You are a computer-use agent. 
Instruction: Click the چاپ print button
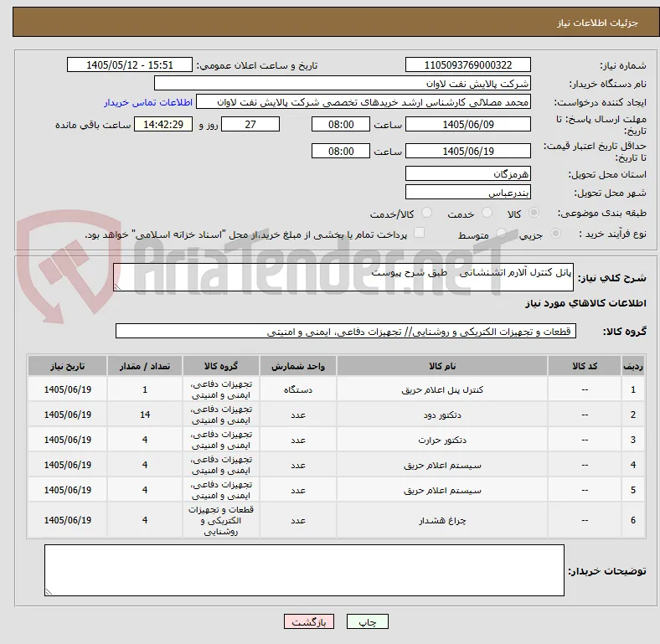pyautogui.click(x=368, y=622)
